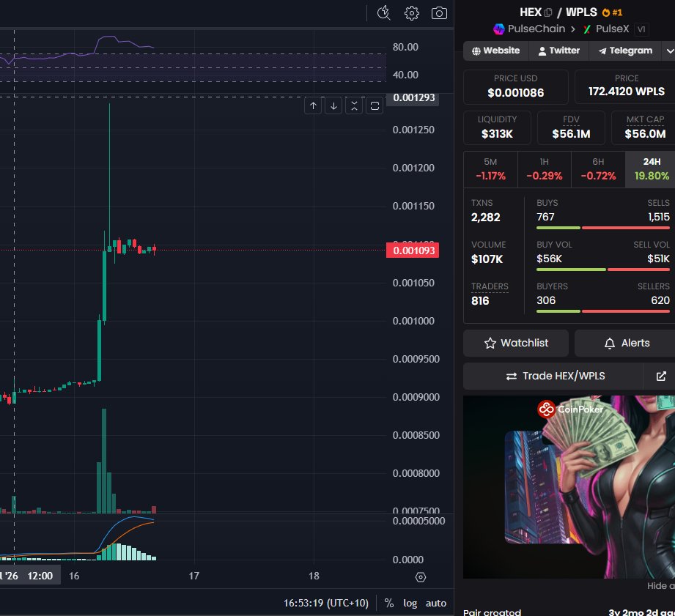Click the BUY VOL $56K value
Viewport: 675px width, 616px height.
tap(549, 259)
